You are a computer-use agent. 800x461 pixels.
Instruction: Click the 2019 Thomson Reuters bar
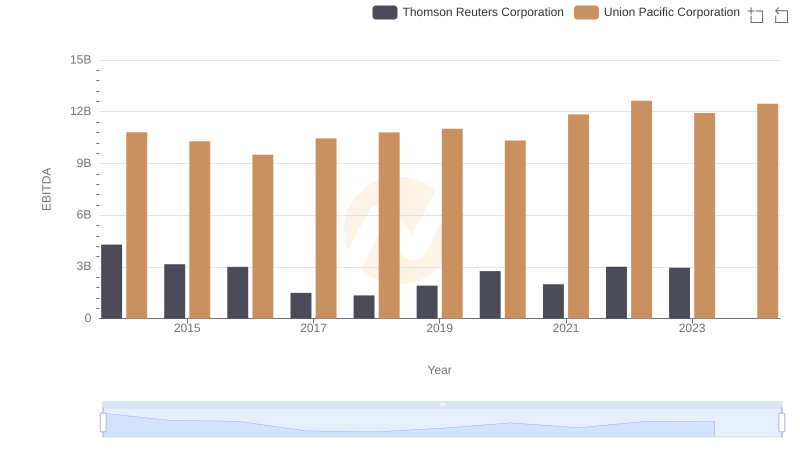[427, 302]
